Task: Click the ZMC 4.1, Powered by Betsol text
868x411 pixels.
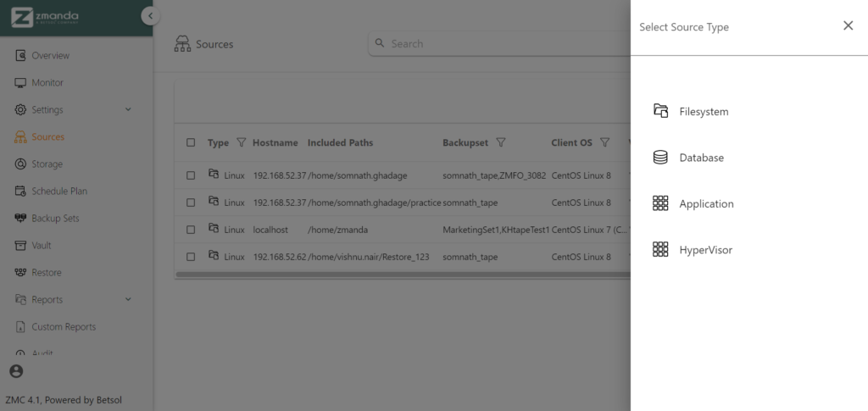Action: (x=64, y=400)
